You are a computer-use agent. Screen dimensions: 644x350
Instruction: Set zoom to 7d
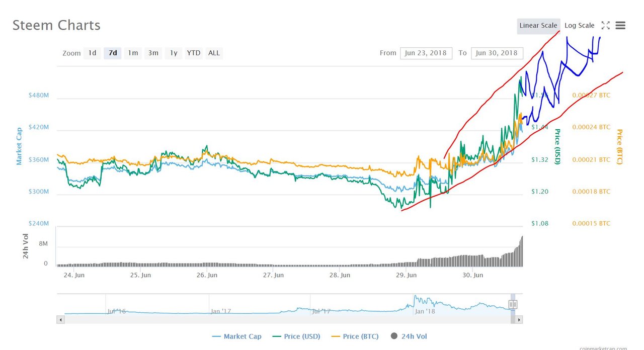(113, 53)
